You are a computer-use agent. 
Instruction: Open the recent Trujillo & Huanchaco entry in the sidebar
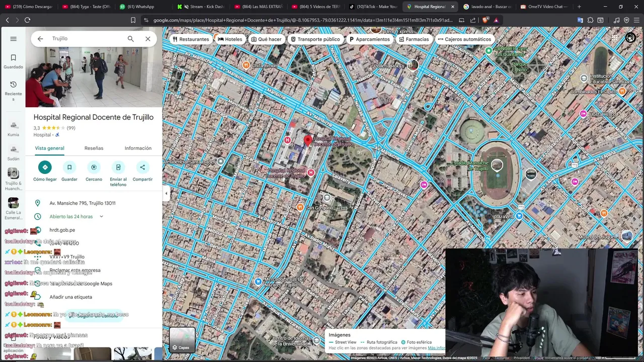(13, 179)
